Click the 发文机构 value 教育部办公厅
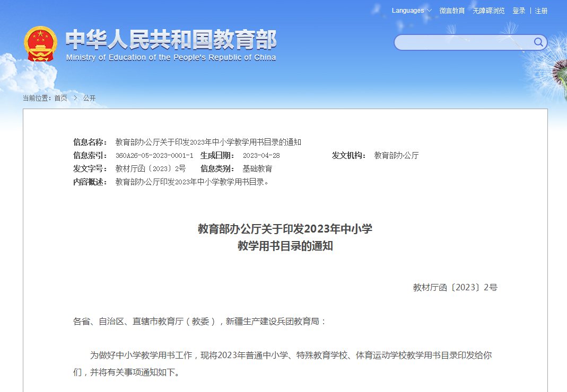Image resolution: width=567 pixels, height=392 pixels. click(396, 155)
